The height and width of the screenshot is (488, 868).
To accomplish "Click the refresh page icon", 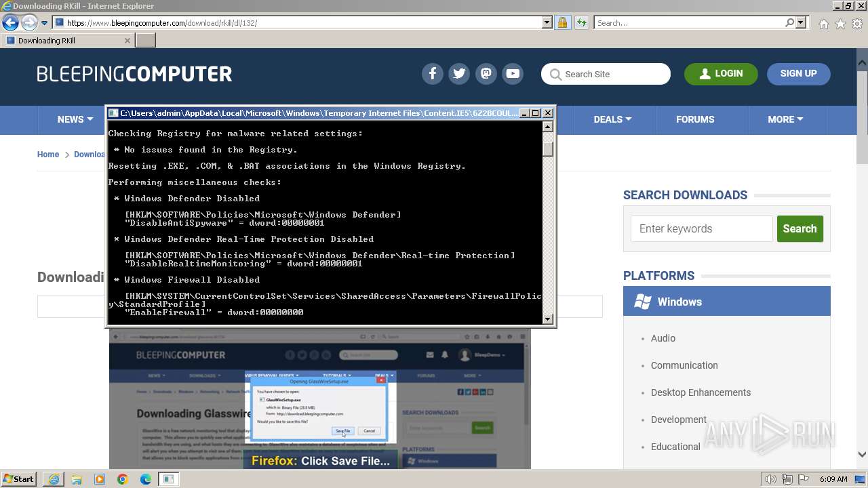I will click(581, 22).
